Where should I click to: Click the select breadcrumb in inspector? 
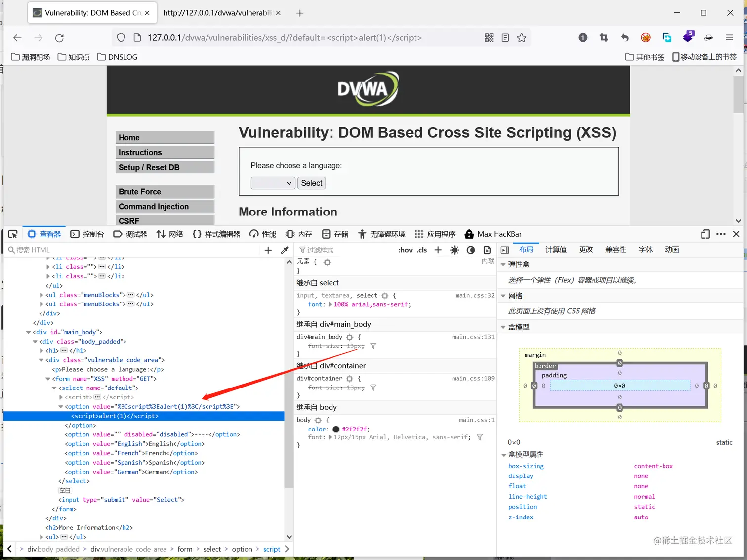[x=212, y=549]
